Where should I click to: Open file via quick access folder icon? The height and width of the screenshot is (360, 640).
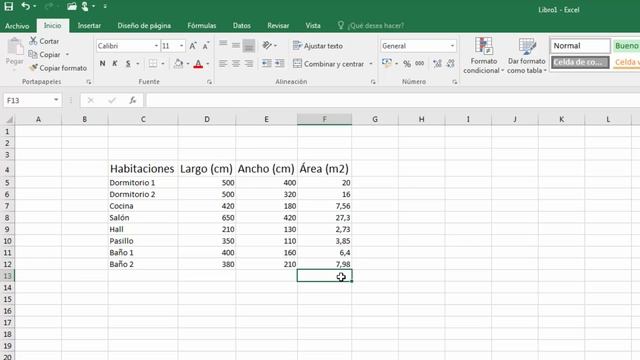coord(72,6)
